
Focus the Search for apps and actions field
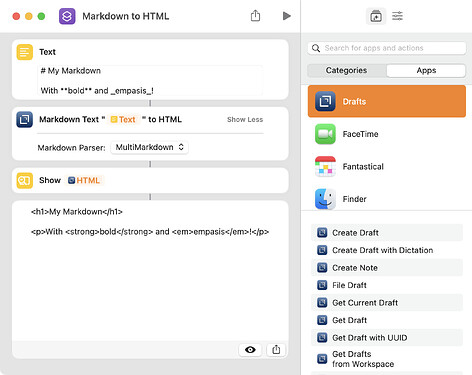tap(387, 48)
